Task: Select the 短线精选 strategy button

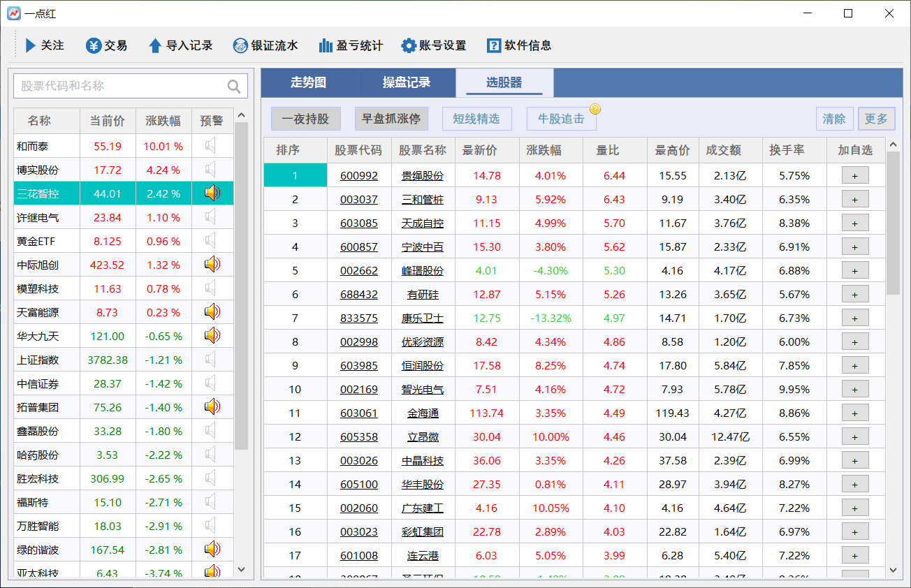Action: (x=476, y=119)
